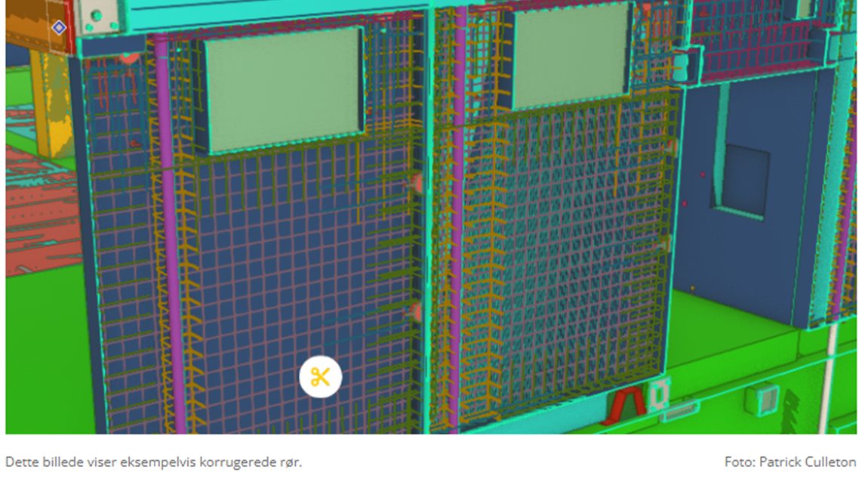Screen dimensions: 868x488
Task: Select the left green window panel
Action: (x=284, y=88)
